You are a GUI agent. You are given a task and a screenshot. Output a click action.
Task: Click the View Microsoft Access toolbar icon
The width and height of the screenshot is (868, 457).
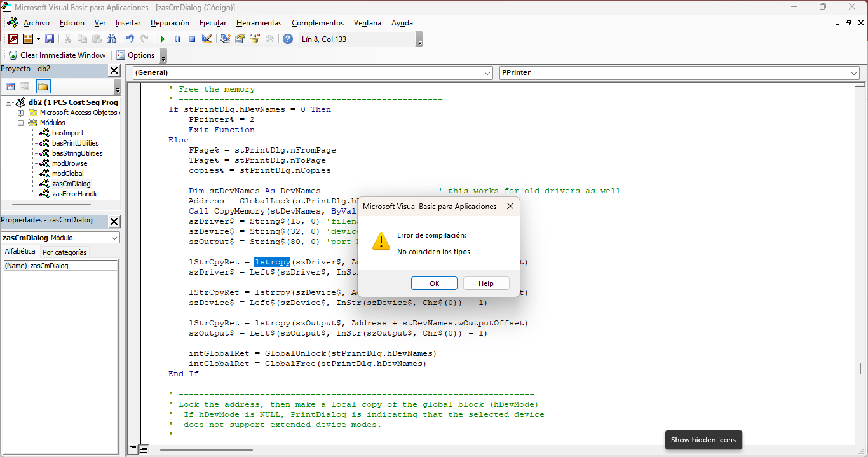[13, 39]
